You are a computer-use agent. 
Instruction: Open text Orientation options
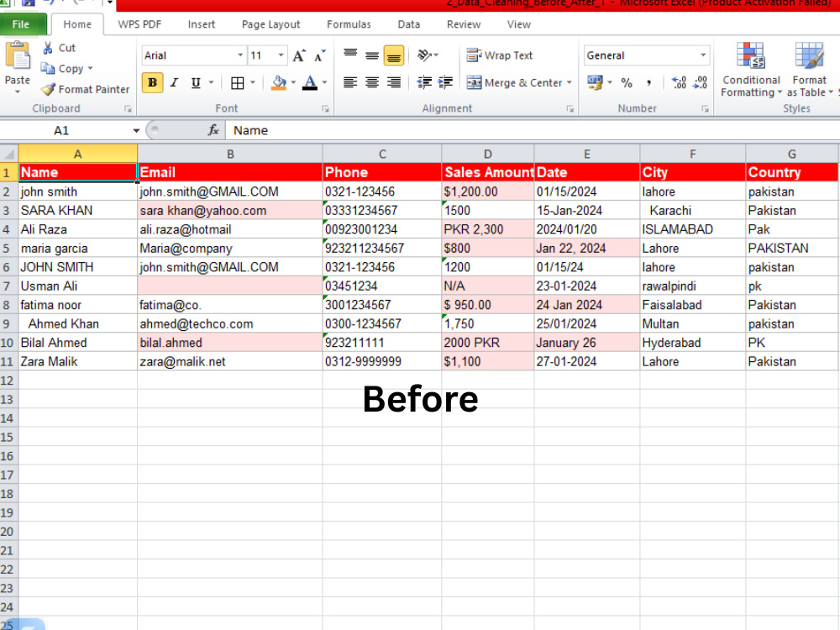428,55
